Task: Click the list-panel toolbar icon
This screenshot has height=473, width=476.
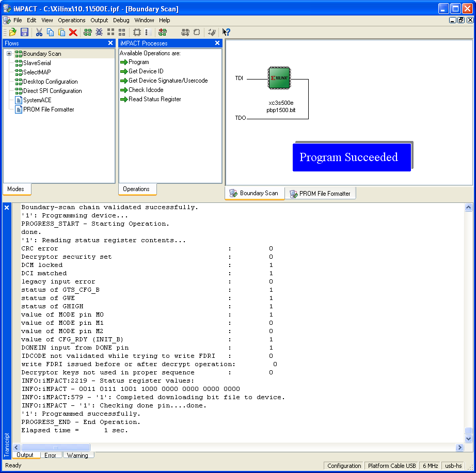Action: (x=148, y=32)
